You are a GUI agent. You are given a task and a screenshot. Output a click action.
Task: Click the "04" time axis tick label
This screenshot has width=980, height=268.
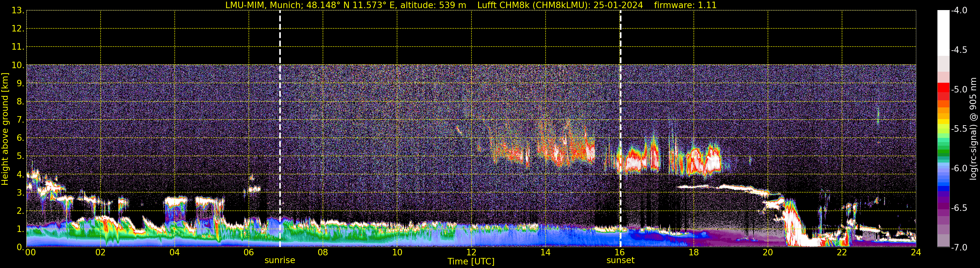point(175,252)
